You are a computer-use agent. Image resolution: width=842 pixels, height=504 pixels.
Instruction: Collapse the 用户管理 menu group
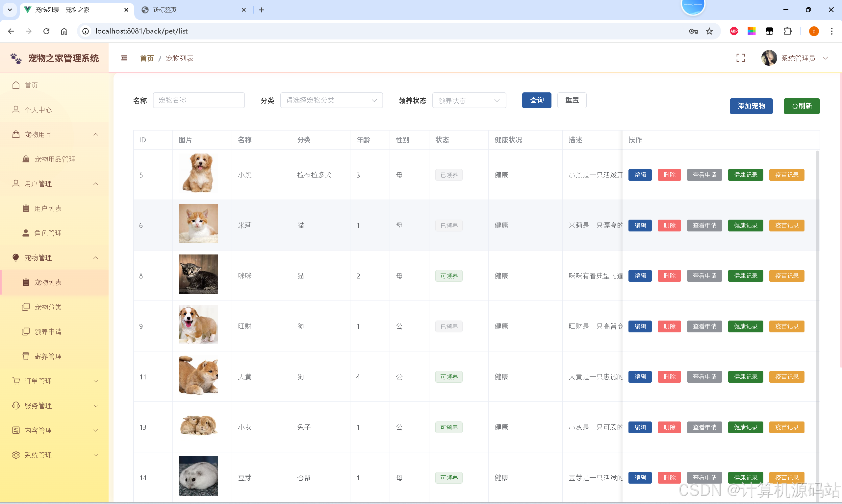tap(54, 184)
